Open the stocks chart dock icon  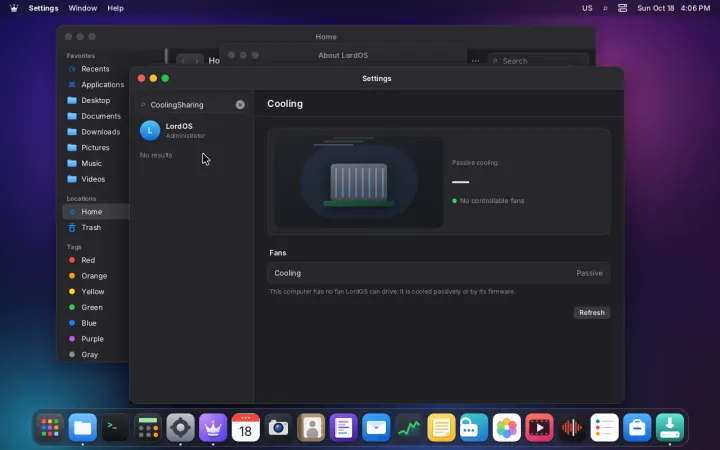point(409,428)
